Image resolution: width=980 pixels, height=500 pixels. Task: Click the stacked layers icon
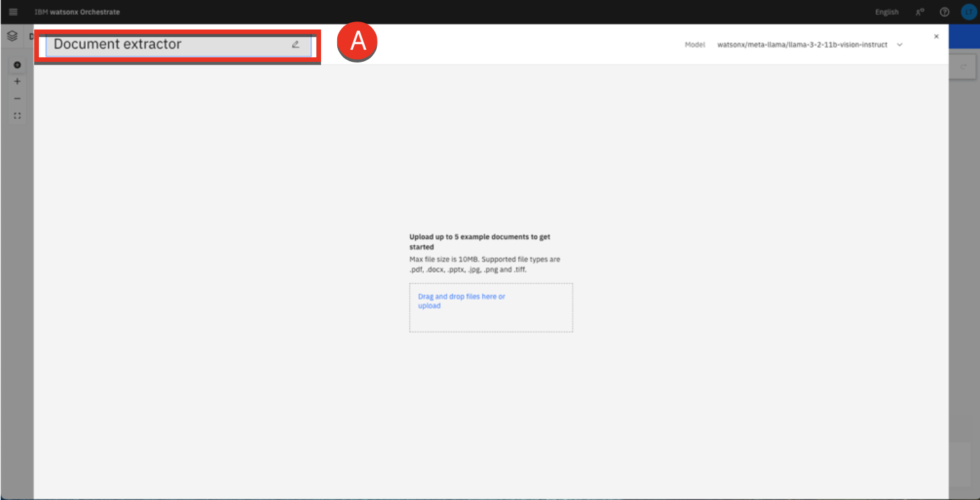(12, 36)
